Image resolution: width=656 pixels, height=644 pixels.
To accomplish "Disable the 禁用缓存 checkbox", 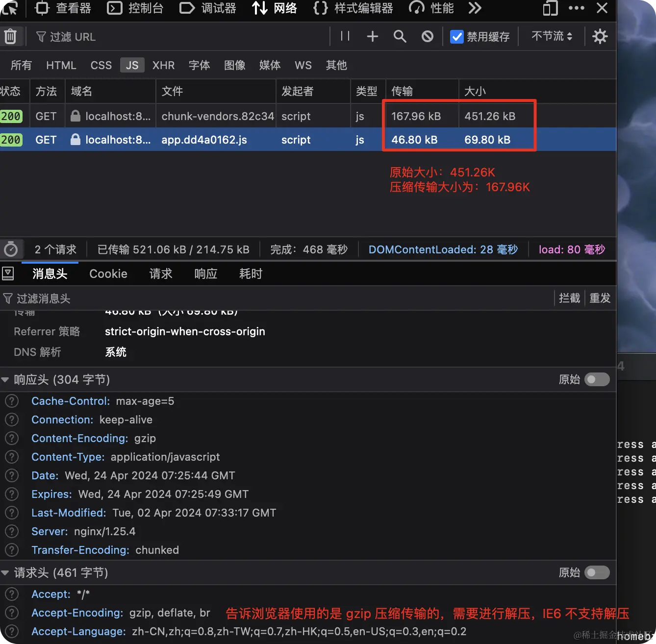I will [457, 36].
